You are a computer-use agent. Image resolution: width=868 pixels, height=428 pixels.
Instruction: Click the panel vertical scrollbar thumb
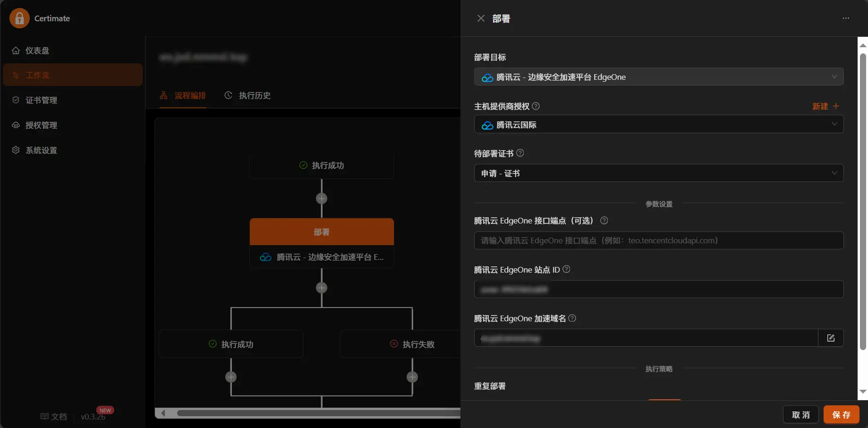[863, 202]
